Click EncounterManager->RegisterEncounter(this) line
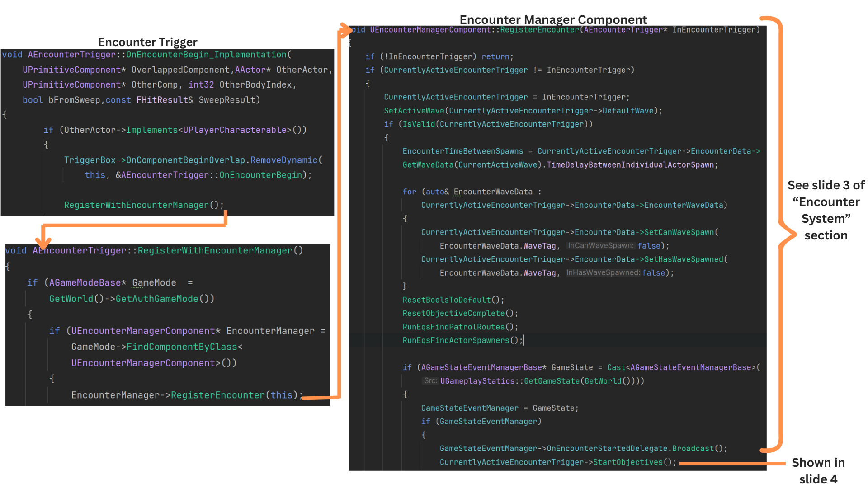 pyautogui.click(x=186, y=395)
